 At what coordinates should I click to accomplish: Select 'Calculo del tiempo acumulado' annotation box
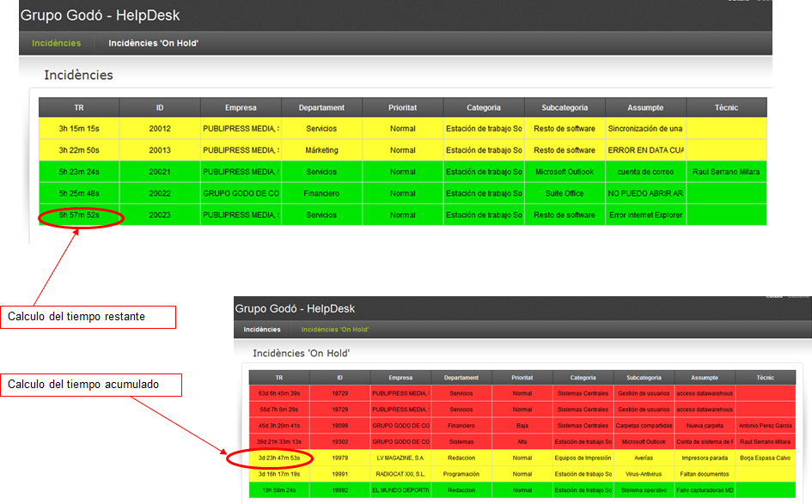tap(91, 386)
